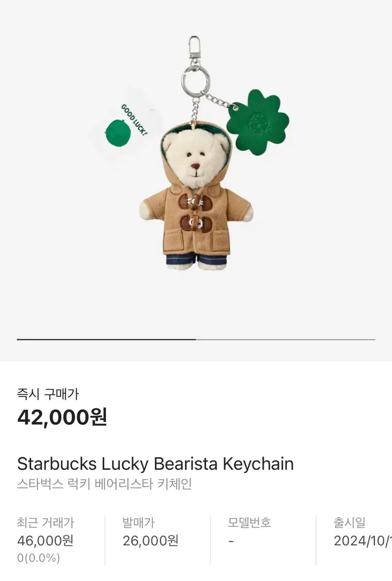Tap the 출시일 release date 2024/10
This screenshot has width=392, height=581.
(x=362, y=540)
